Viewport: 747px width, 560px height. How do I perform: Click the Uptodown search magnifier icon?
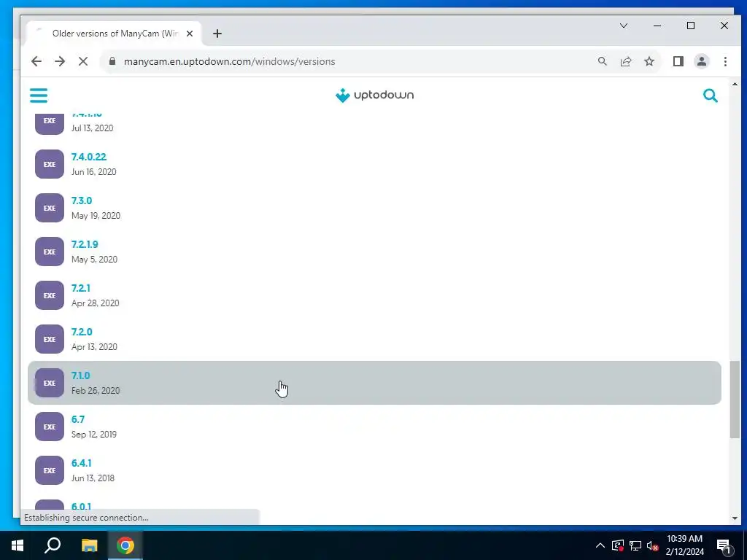711,96
